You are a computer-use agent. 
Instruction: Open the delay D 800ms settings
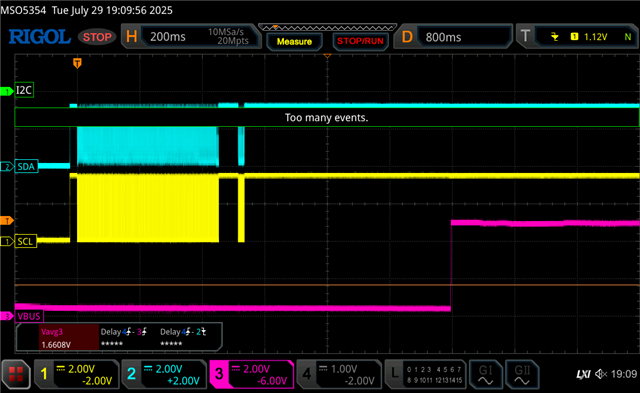[x=453, y=37]
